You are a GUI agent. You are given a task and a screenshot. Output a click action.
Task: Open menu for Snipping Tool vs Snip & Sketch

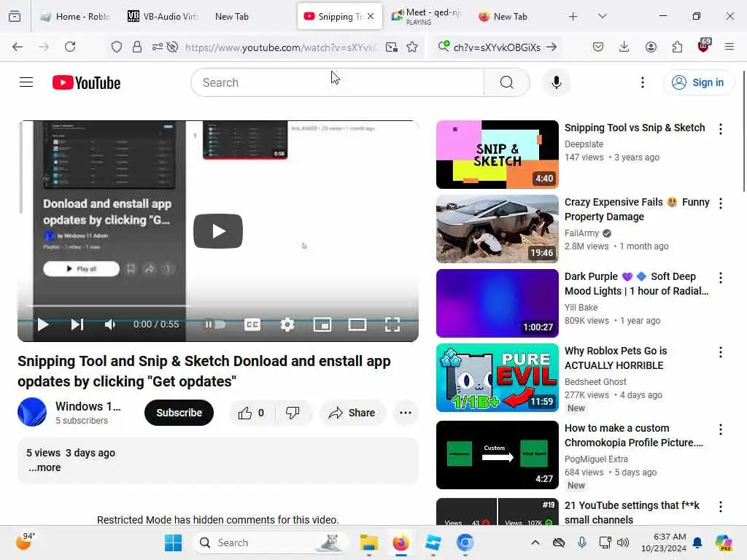tap(720, 129)
